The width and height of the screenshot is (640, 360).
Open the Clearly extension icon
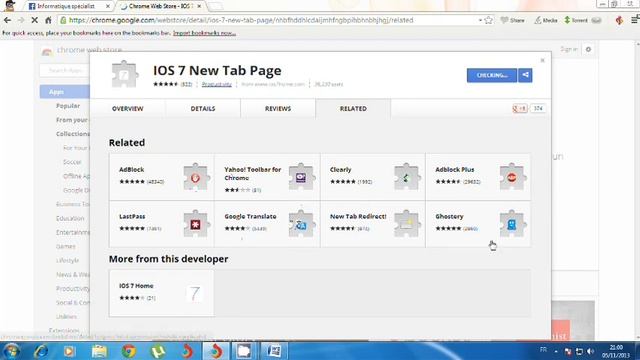coord(407,177)
